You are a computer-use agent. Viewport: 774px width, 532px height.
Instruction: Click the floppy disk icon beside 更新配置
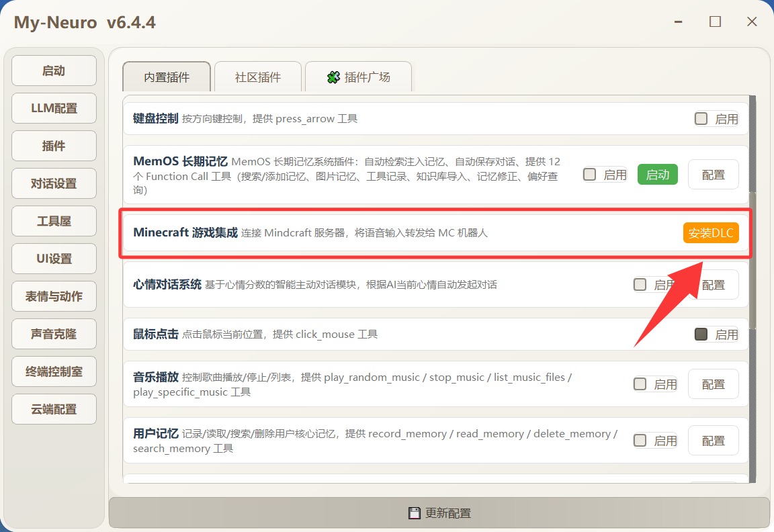(x=415, y=513)
